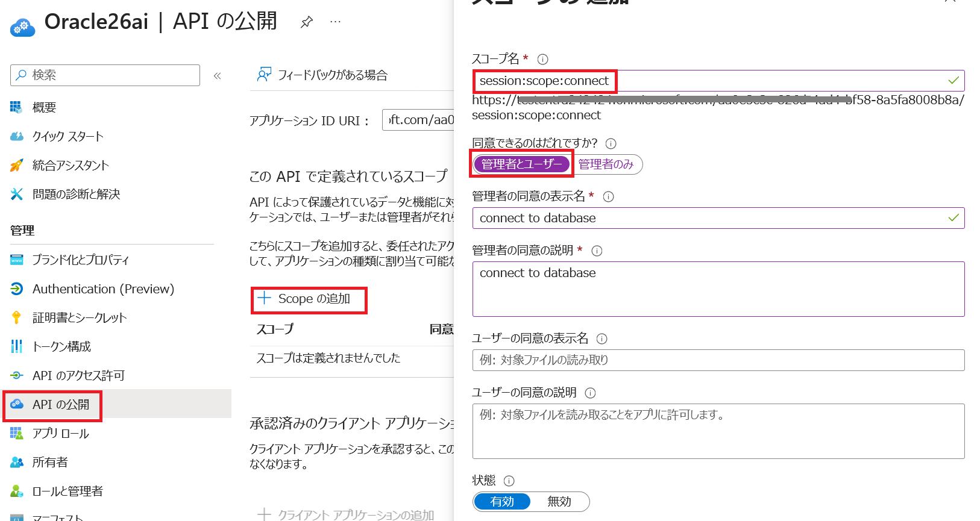This screenshot has width=980, height=521.
Task: Click the feedback person icon
Action: pyautogui.click(x=264, y=75)
